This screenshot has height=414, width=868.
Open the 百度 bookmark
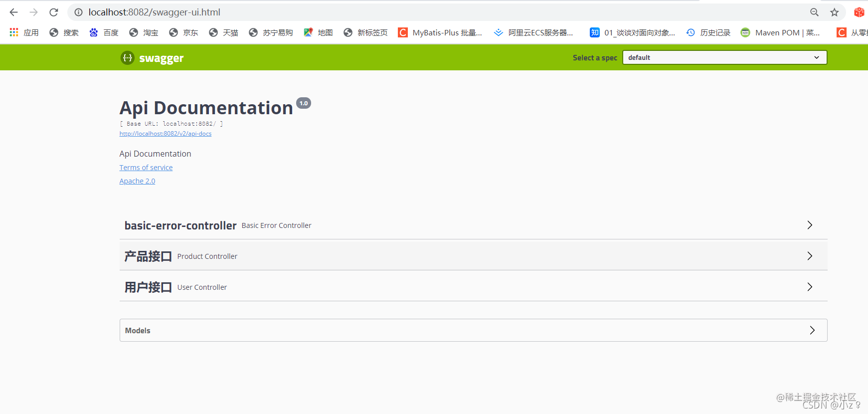tap(104, 32)
